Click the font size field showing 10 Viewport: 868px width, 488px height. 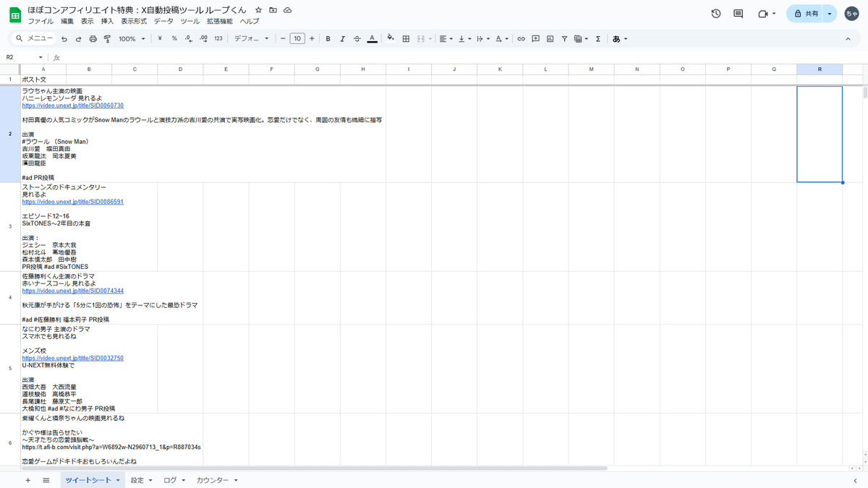(297, 39)
